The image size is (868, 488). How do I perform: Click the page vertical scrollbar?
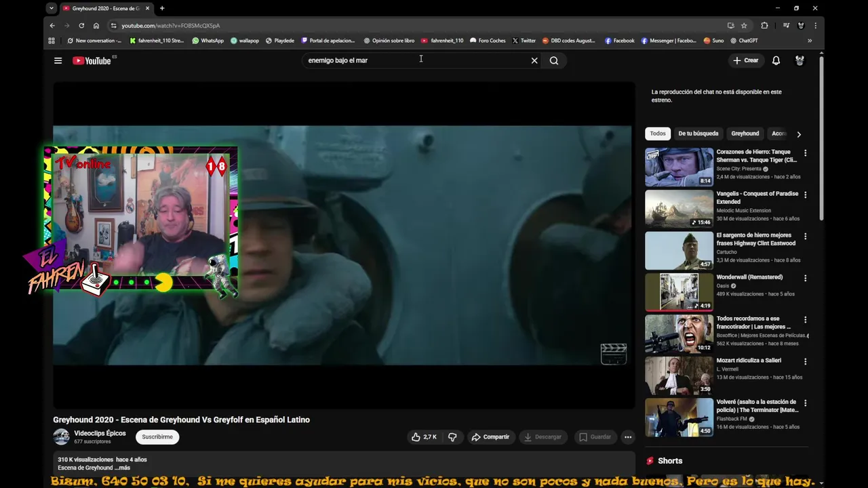[821, 138]
